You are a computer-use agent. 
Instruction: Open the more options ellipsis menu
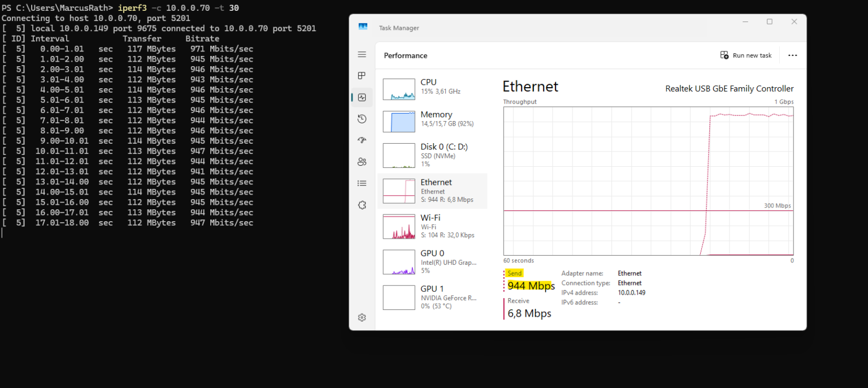[792, 55]
